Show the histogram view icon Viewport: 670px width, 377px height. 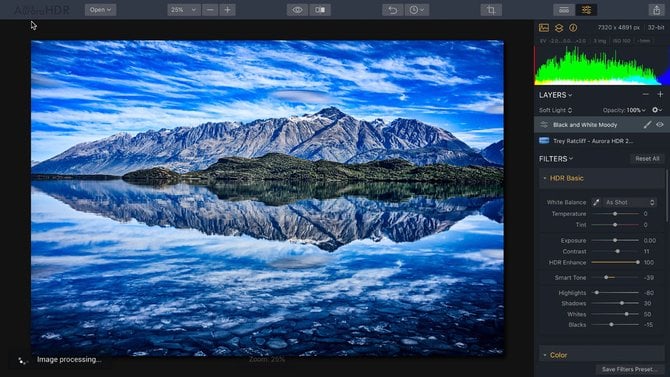pos(544,28)
